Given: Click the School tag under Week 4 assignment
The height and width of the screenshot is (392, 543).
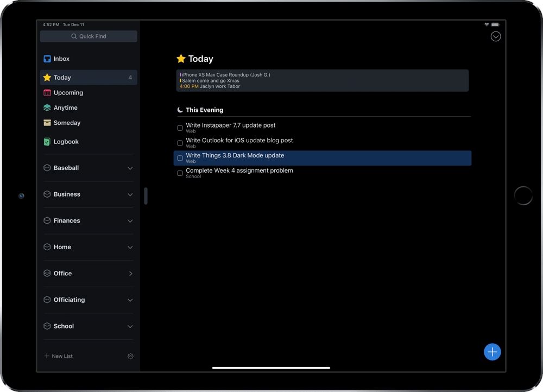Looking at the screenshot, I should point(193,176).
